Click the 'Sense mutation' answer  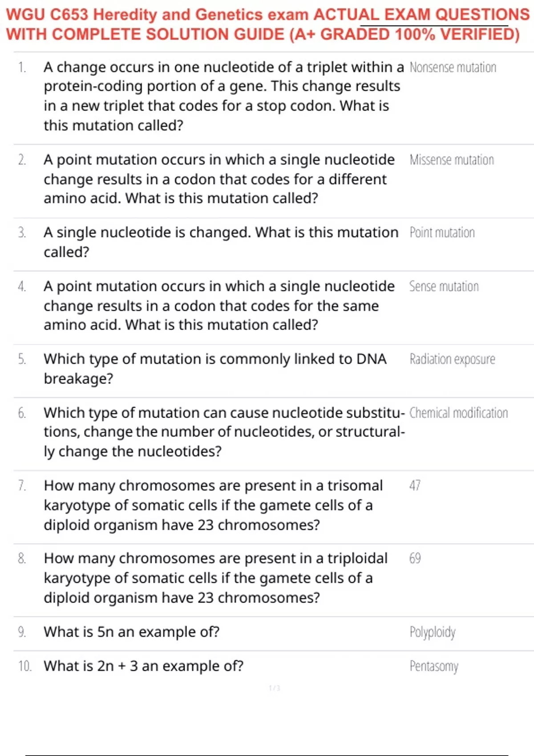[444, 286]
